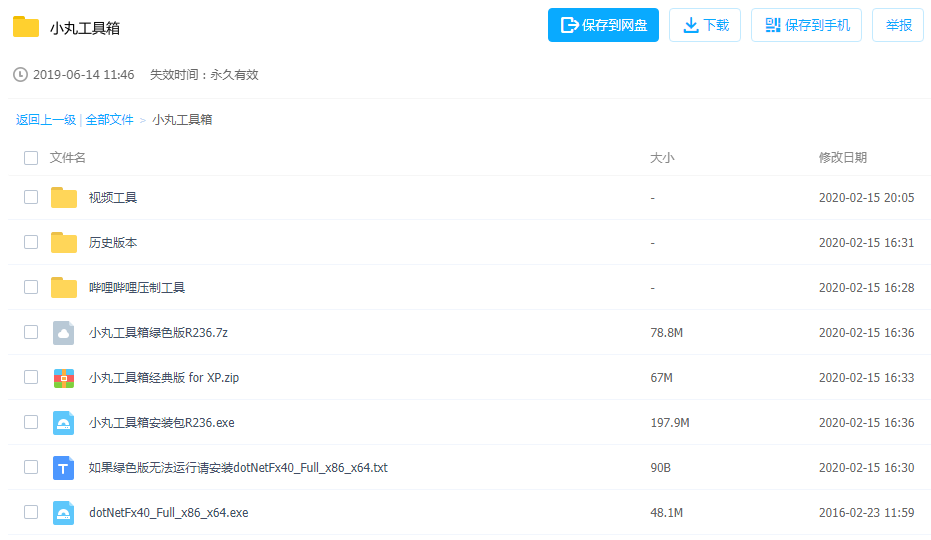Go back via 返回上一级 link

pos(46,120)
